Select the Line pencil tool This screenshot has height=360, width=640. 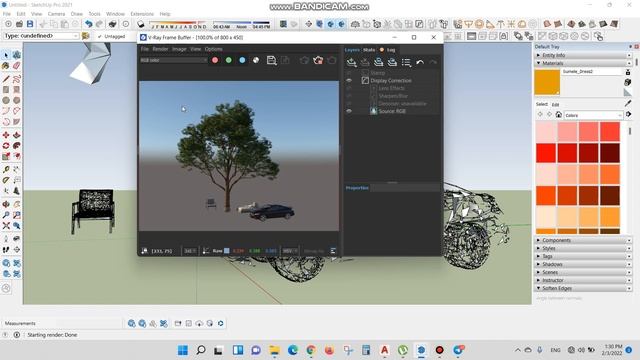6,78
